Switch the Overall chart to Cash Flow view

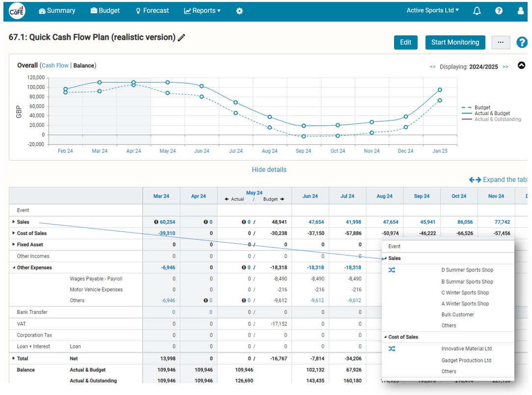point(55,65)
